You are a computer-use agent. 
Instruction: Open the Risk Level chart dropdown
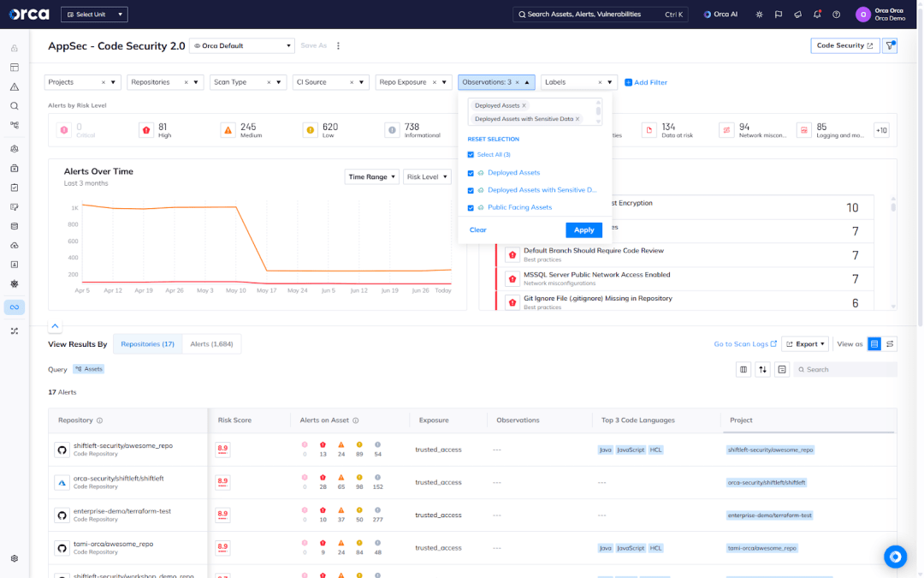pos(427,177)
